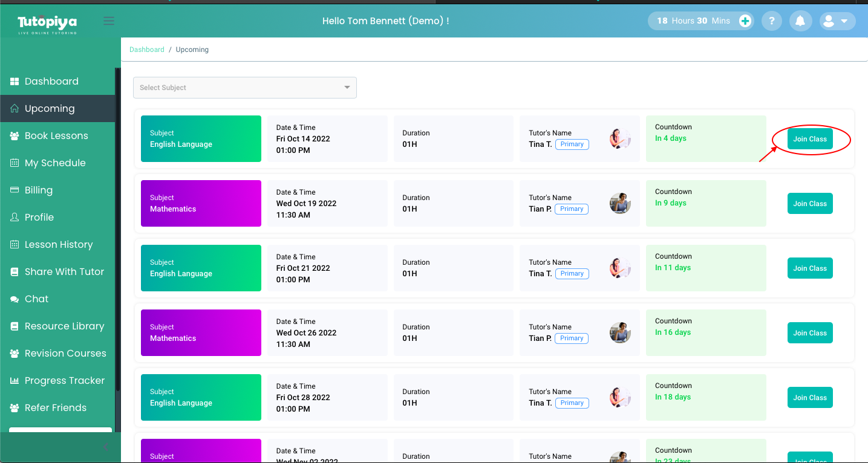Click the Dashboard breadcrumb link

pos(147,50)
